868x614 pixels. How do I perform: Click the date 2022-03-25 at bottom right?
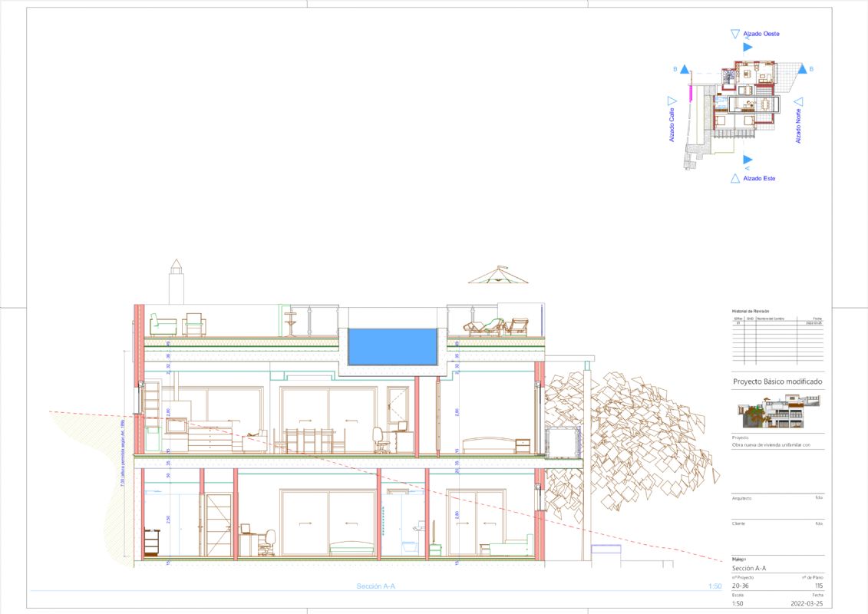(809, 603)
